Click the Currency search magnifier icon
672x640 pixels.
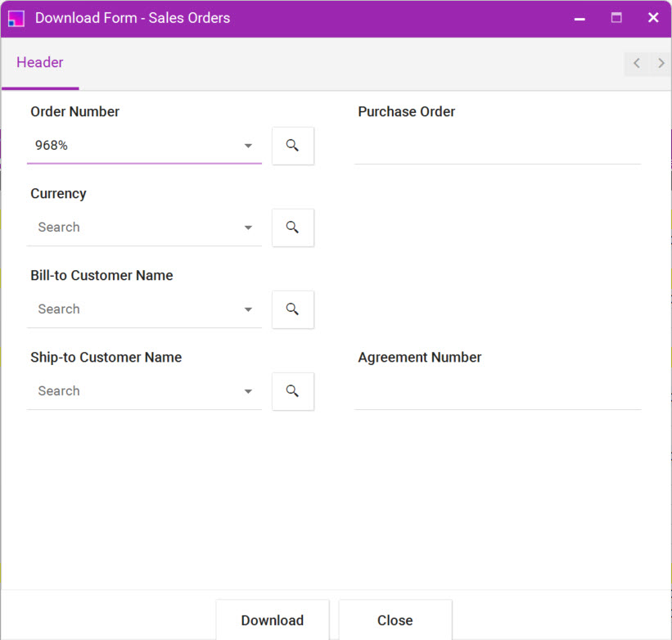[292, 228]
